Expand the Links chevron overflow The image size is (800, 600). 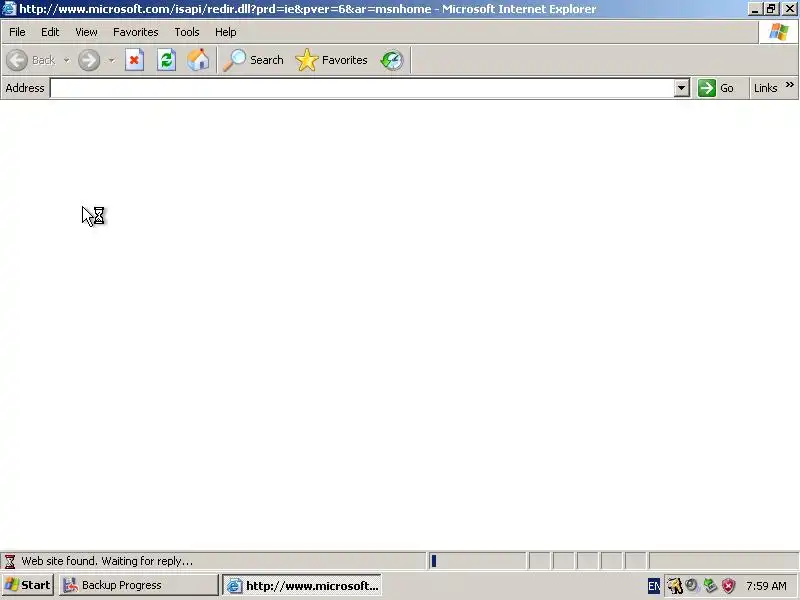pos(790,85)
